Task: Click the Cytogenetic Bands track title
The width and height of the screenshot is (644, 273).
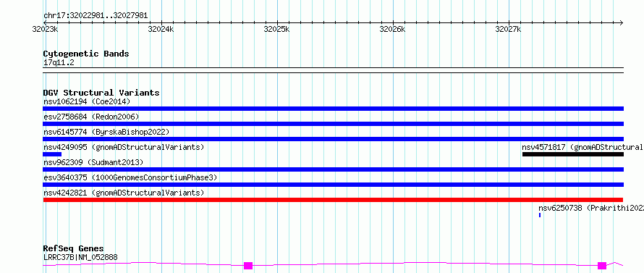Action: pos(86,54)
